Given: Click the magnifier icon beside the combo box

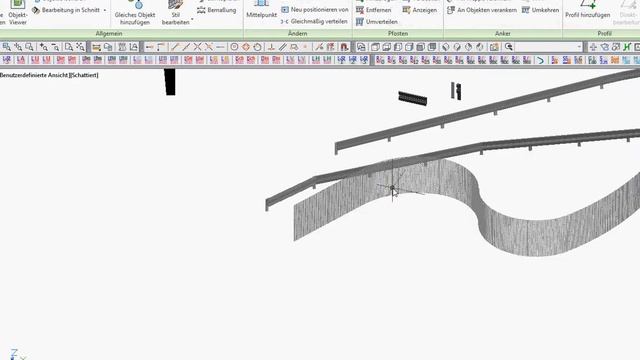Looking at the screenshot, I should [x=509, y=47].
